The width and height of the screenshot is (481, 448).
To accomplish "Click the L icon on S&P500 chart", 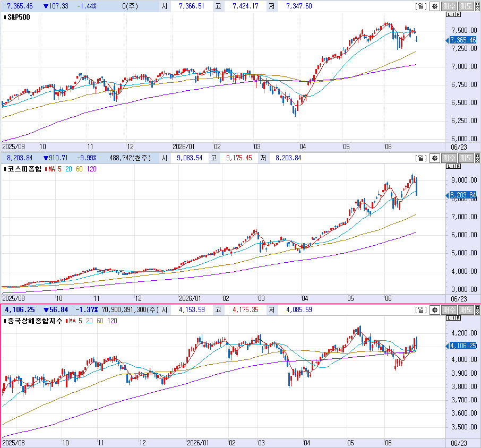I will pos(449,14).
